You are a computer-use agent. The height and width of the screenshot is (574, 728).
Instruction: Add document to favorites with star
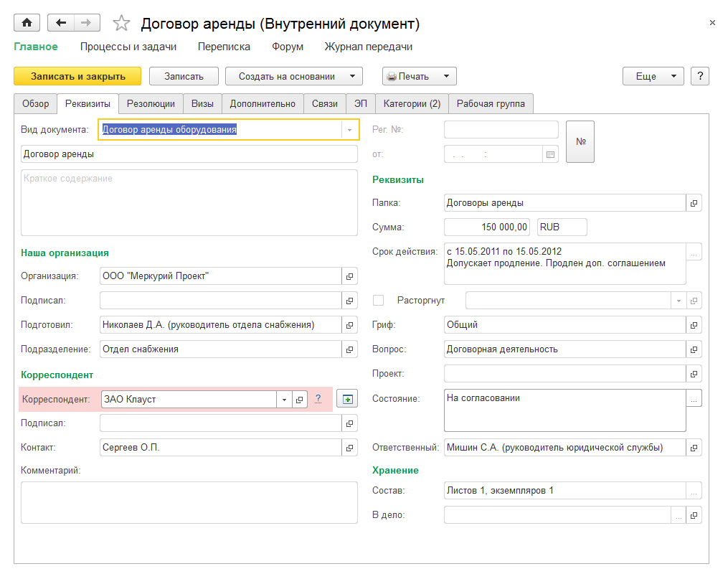pos(121,24)
